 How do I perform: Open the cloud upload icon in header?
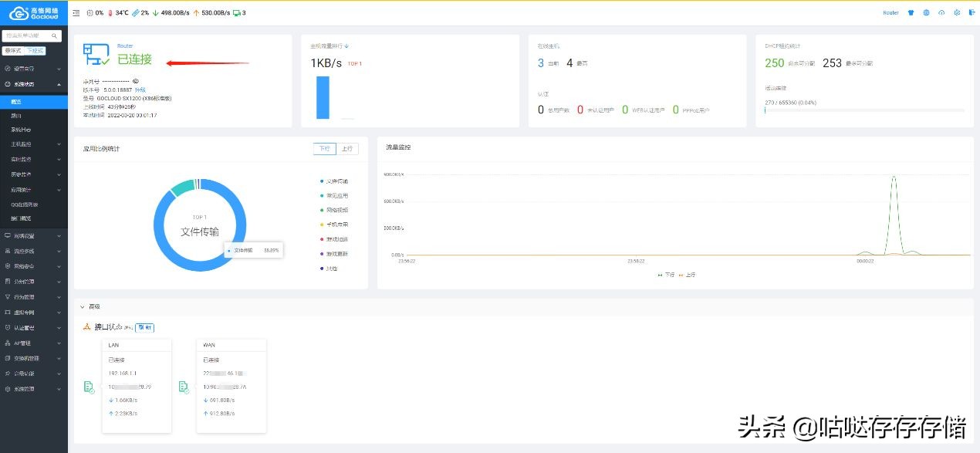click(x=941, y=13)
